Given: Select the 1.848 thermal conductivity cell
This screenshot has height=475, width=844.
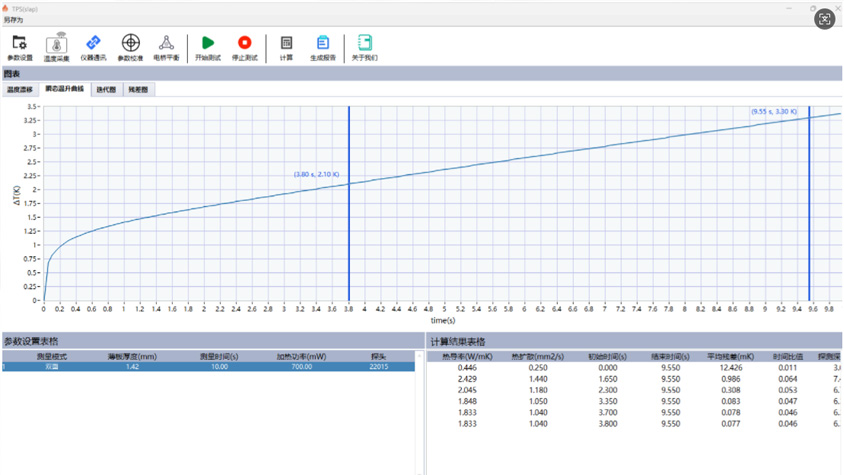Looking at the screenshot, I should pos(467,401).
